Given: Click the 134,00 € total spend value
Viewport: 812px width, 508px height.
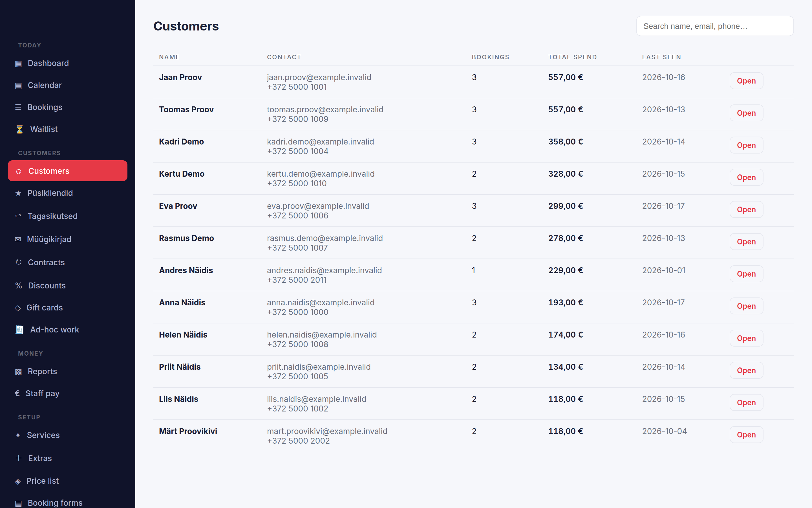Looking at the screenshot, I should 565,367.
